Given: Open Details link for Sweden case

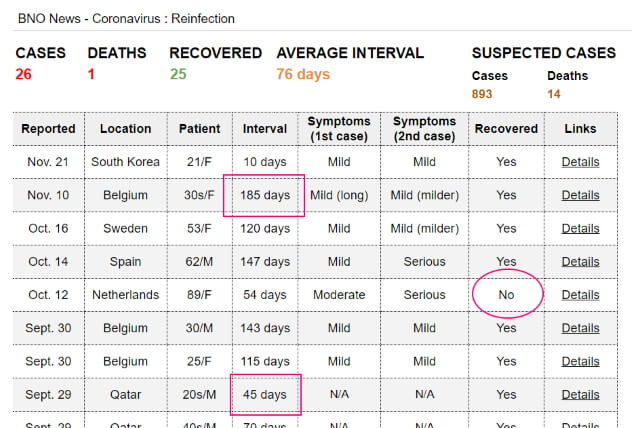Looking at the screenshot, I should (580, 228).
